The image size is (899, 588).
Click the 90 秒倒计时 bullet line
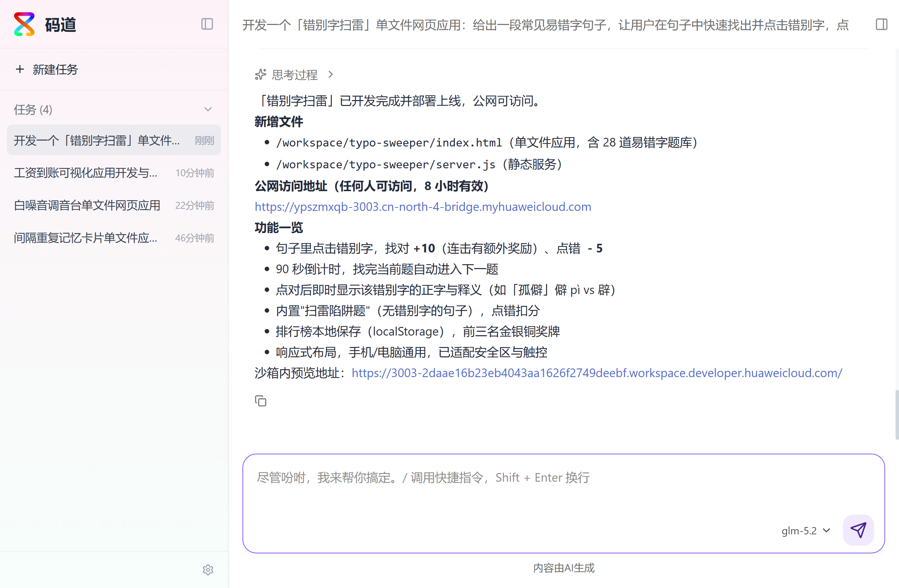(387, 269)
